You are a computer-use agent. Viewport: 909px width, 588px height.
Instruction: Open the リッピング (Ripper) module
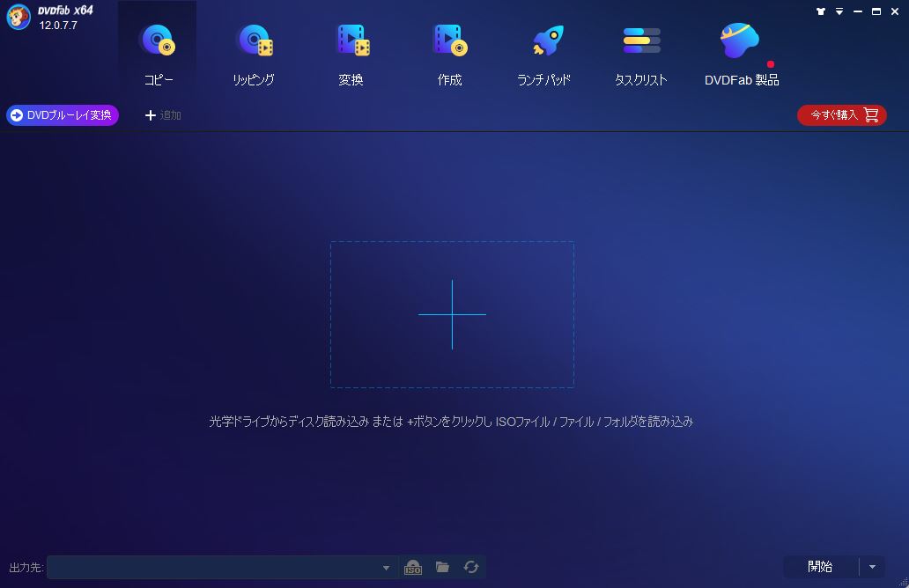point(254,53)
